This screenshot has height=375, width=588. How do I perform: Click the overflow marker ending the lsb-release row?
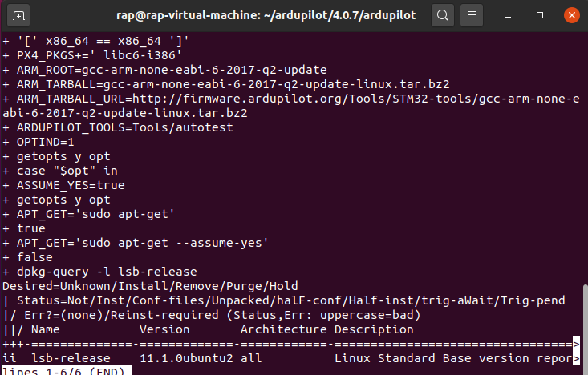click(577, 358)
